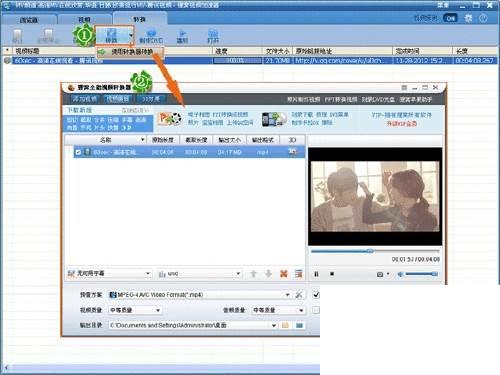
Task: Expand the 预置方案 MPEG-4 format dropdown
Action: point(200,295)
